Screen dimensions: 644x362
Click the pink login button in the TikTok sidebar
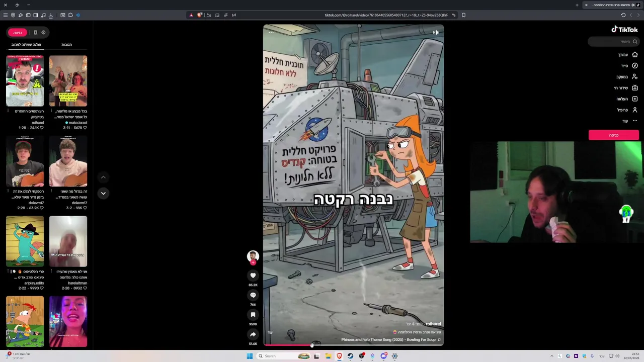(x=614, y=135)
